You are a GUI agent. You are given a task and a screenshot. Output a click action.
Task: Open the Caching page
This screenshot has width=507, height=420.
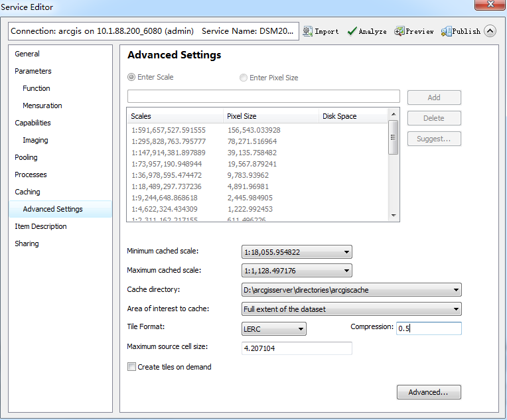(x=27, y=192)
